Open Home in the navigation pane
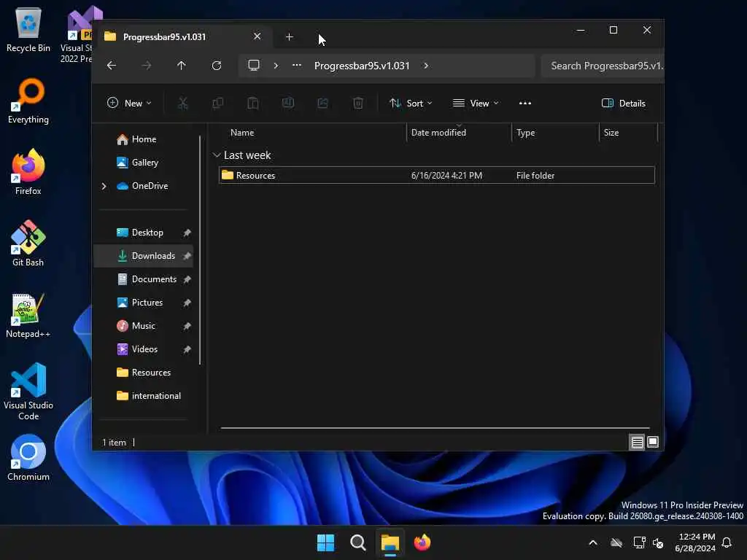The height and width of the screenshot is (560, 747). click(144, 139)
